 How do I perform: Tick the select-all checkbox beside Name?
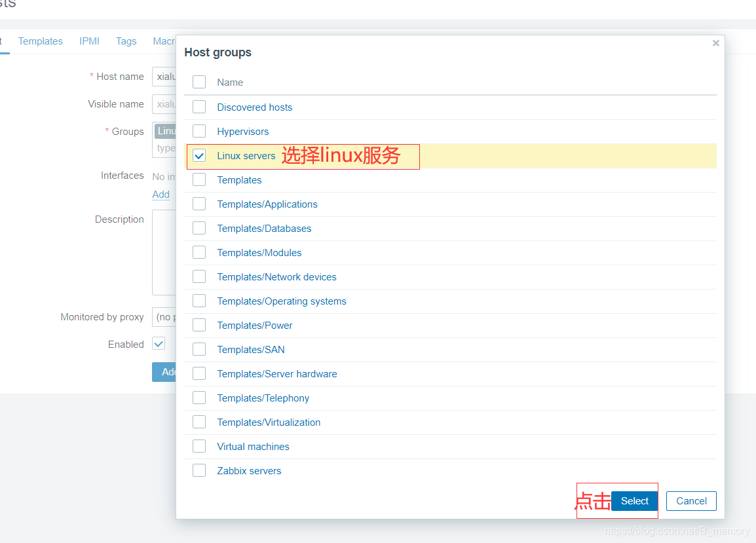(199, 82)
